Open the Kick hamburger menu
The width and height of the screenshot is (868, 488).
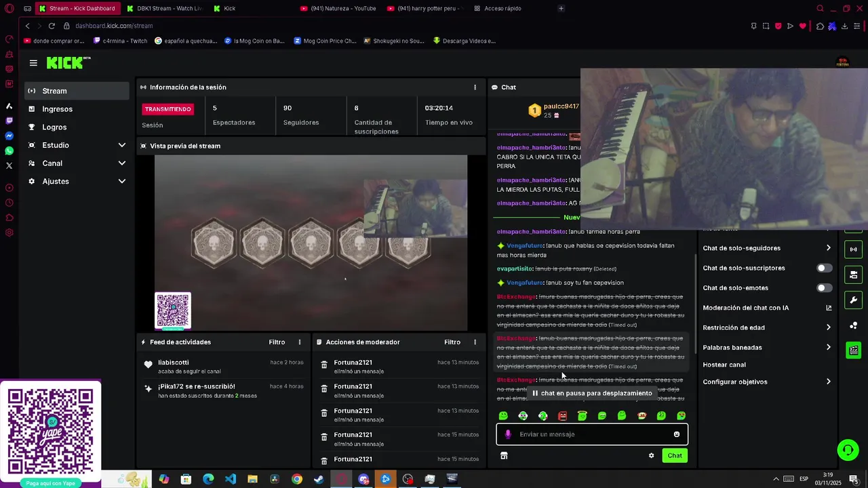pos(33,63)
